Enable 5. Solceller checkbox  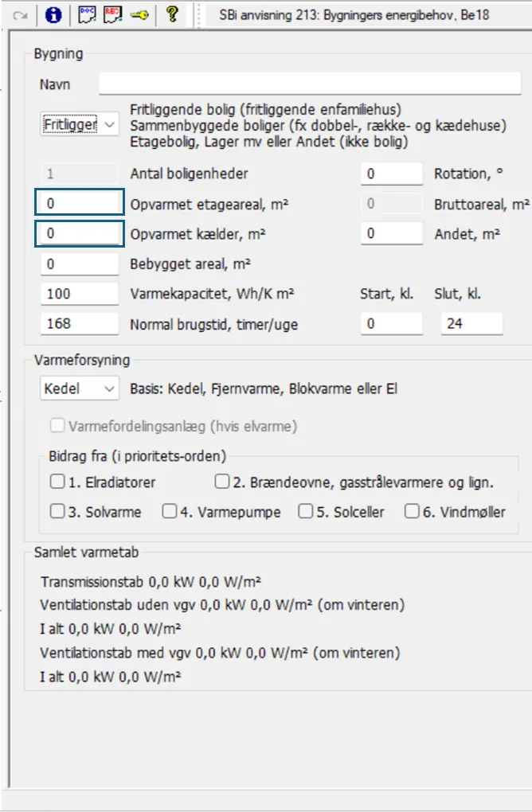coord(306,511)
